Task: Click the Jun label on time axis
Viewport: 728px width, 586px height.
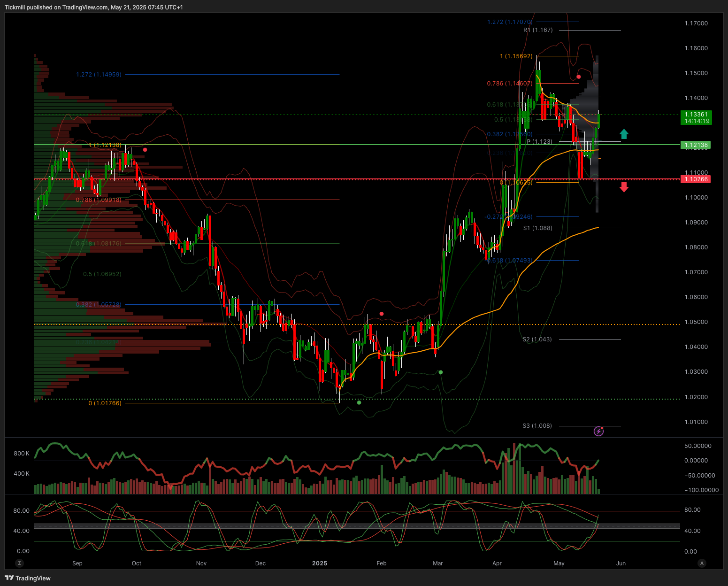Action: 621,563
